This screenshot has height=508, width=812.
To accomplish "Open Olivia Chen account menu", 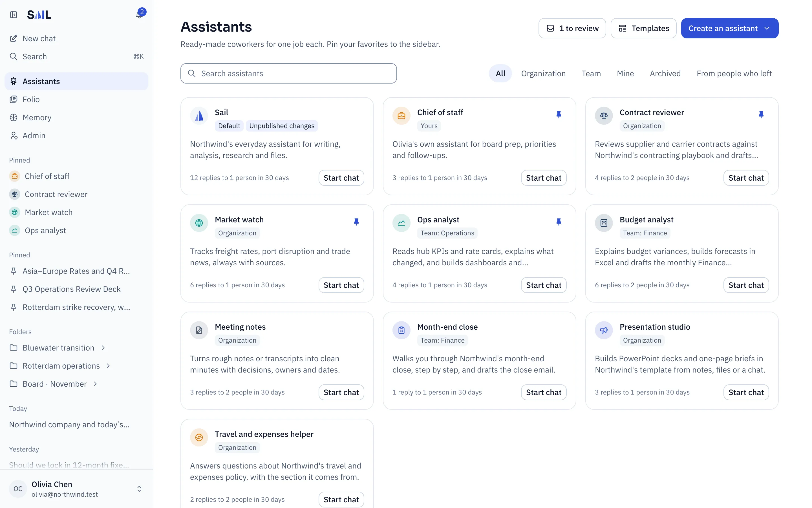I will point(76,489).
